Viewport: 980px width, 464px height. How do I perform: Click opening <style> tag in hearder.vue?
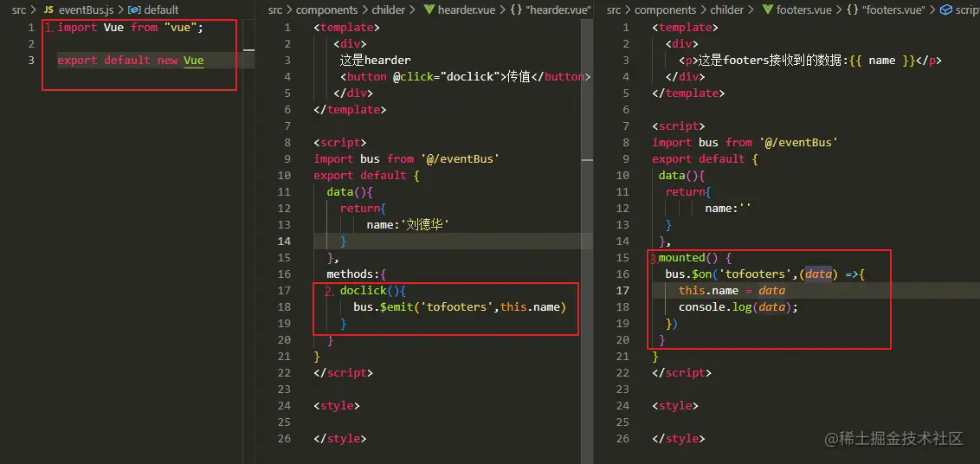pyautogui.click(x=337, y=405)
